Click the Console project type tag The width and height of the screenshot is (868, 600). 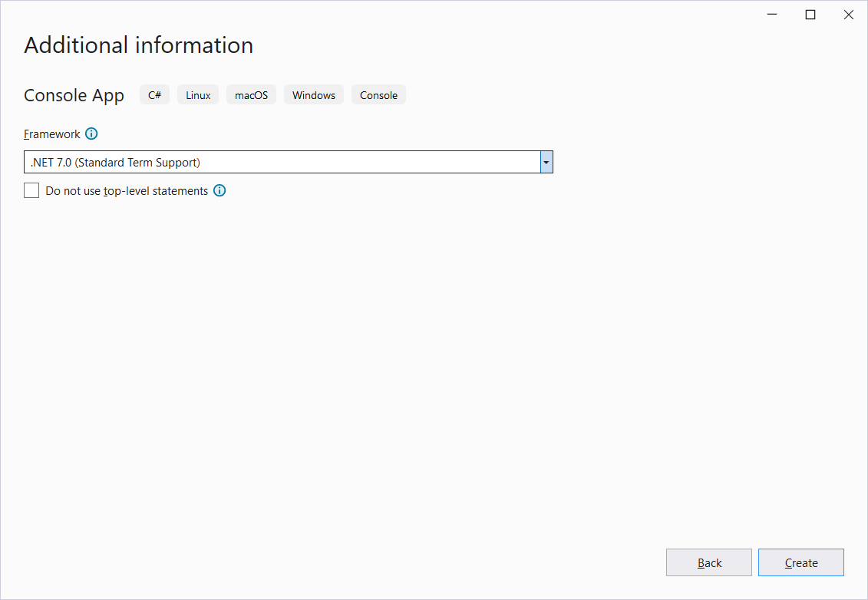378,95
